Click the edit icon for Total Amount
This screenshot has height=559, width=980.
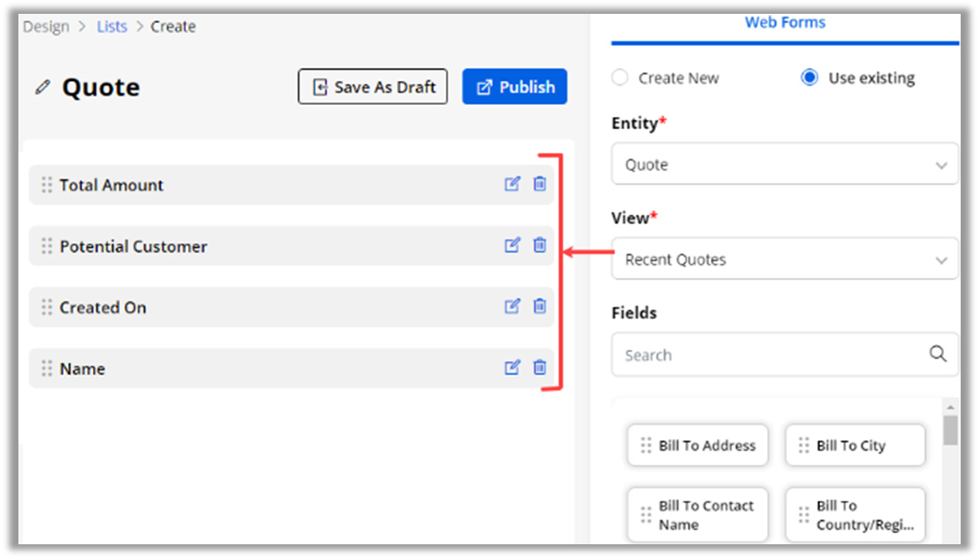click(512, 184)
